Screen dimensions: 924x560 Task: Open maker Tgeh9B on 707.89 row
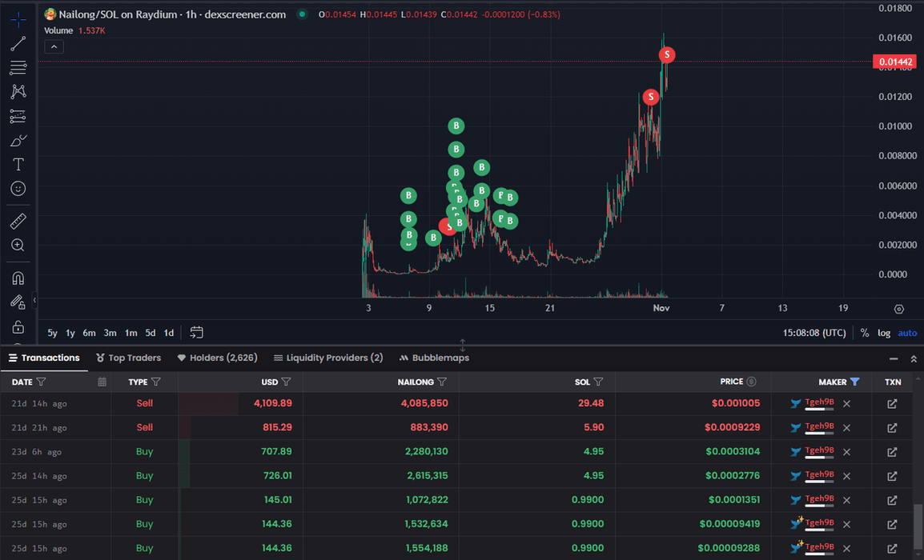[x=819, y=450]
